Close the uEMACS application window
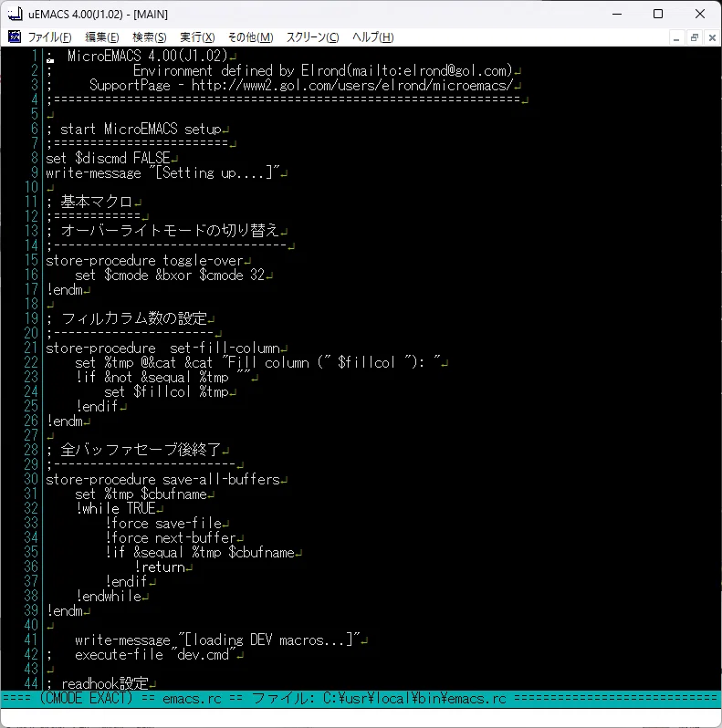Screen dimensions: 722x728 700,14
